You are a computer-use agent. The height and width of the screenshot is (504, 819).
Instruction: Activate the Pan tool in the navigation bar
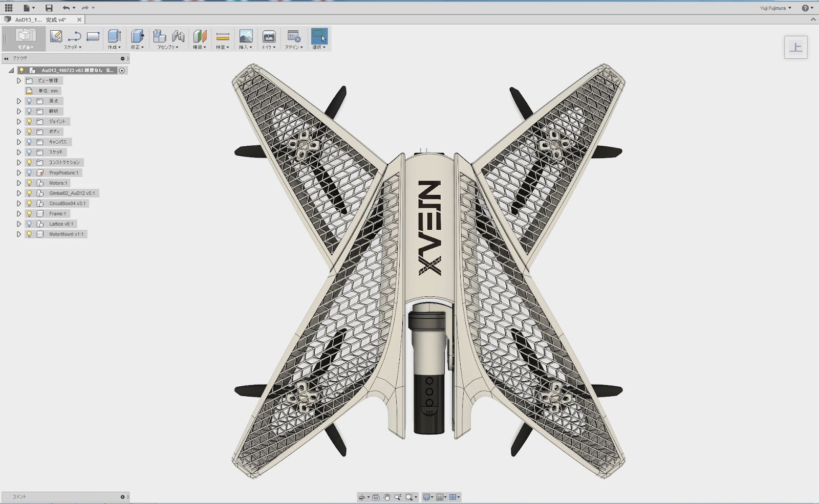click(x=387, y=496)
